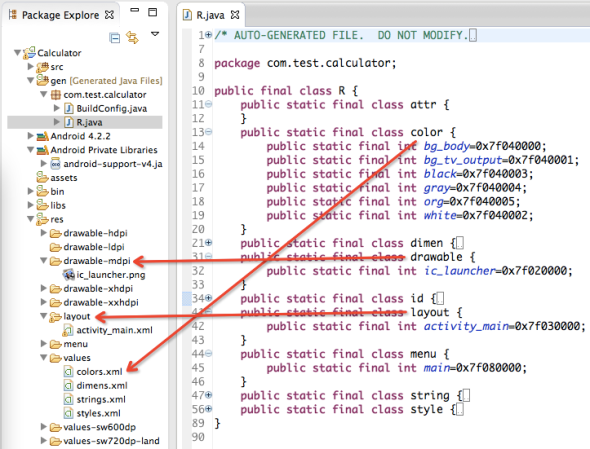Expand the folded style class at line 56
Image resolution: width=590 pixels, height=449 pixels.
[x=208, y=409]
